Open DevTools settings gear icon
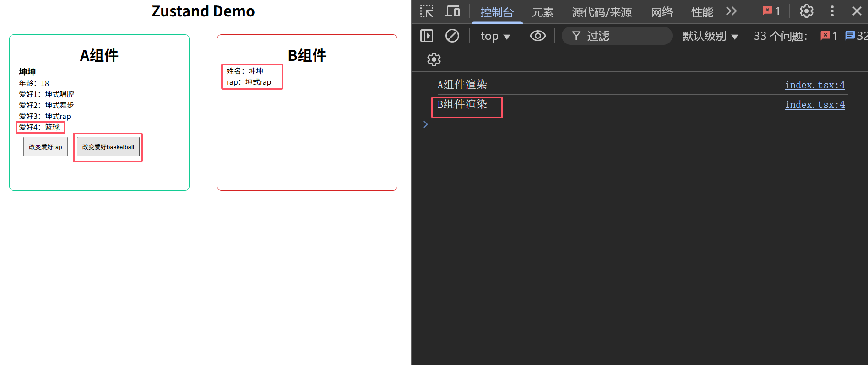The image size is (868, 365). click(x=807, y=11)
